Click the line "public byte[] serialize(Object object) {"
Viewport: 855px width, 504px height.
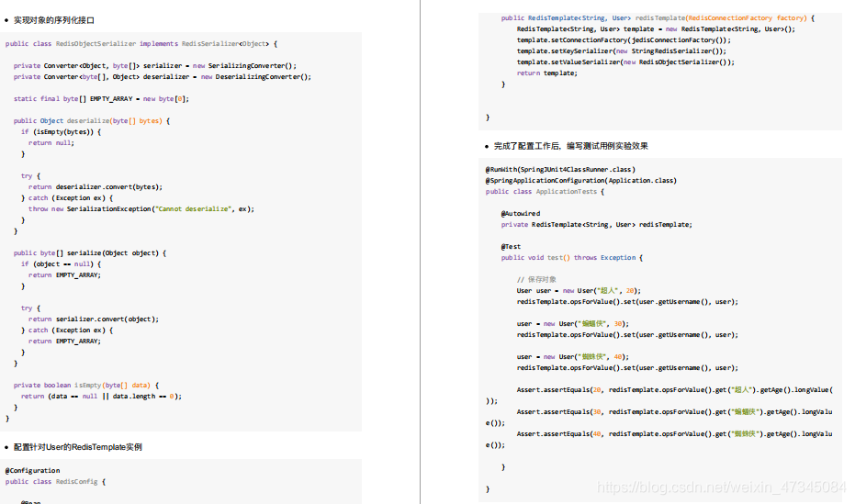90,252
